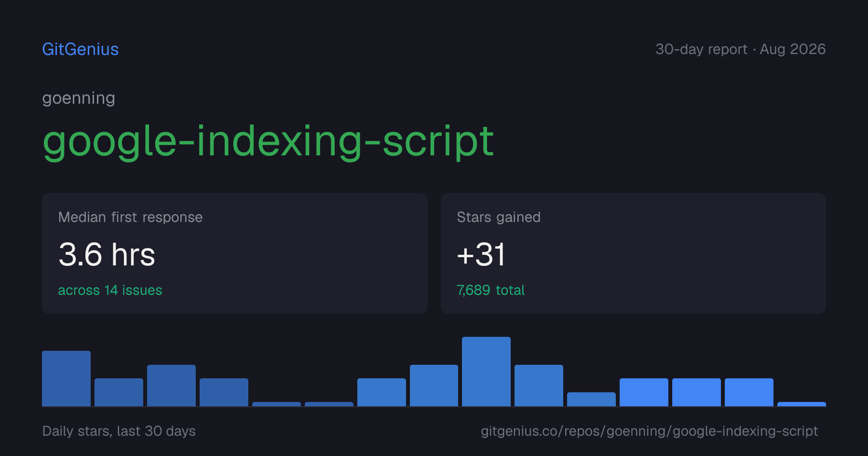Image resolution: width=868 pixels, height=456 pixels.
Task: Select the "3.6 hrs" value
Action: (x=107, y=254)
